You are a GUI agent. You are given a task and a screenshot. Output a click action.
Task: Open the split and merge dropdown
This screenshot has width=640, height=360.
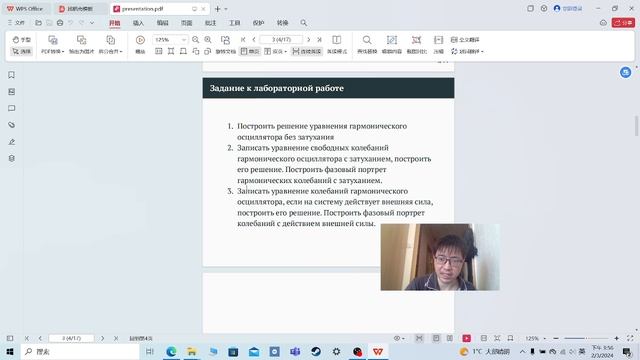click(x=110, y=45)
